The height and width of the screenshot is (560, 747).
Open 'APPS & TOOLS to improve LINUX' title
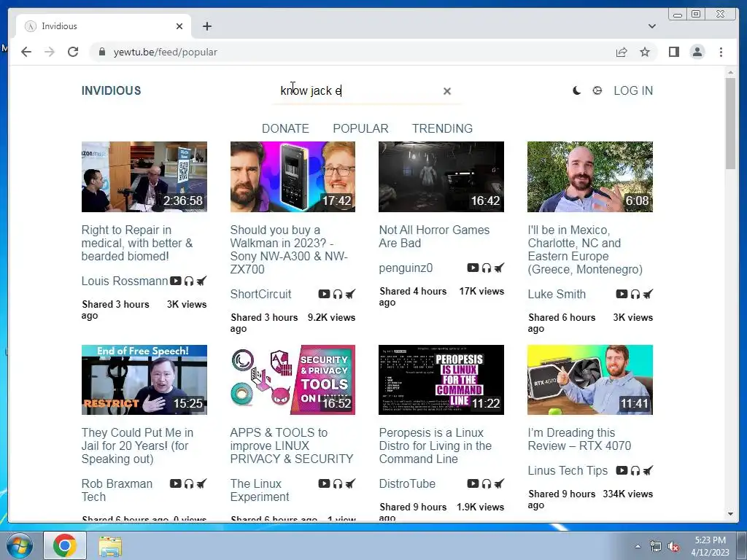click(292, 446)
